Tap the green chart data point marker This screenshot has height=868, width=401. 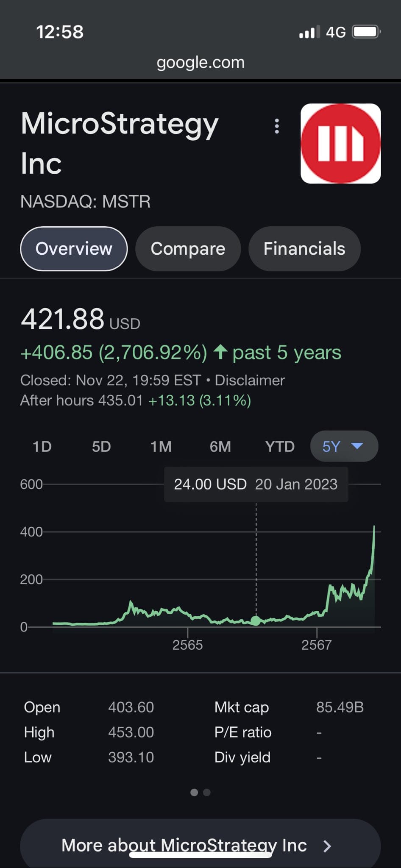click(256, 620)
